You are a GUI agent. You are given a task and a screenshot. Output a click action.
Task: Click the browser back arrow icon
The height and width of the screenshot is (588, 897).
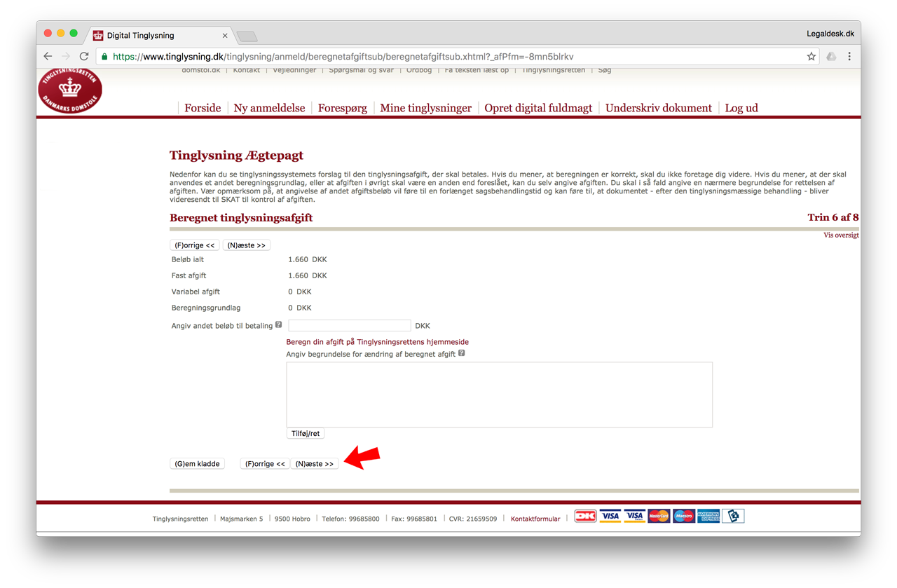tap(48, 56)
